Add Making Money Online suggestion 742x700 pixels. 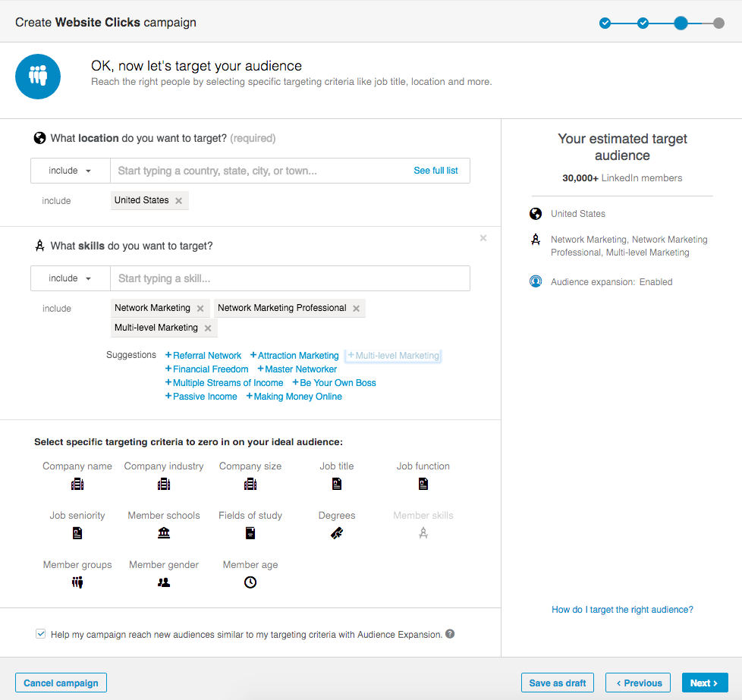click(x=294, y=397)
